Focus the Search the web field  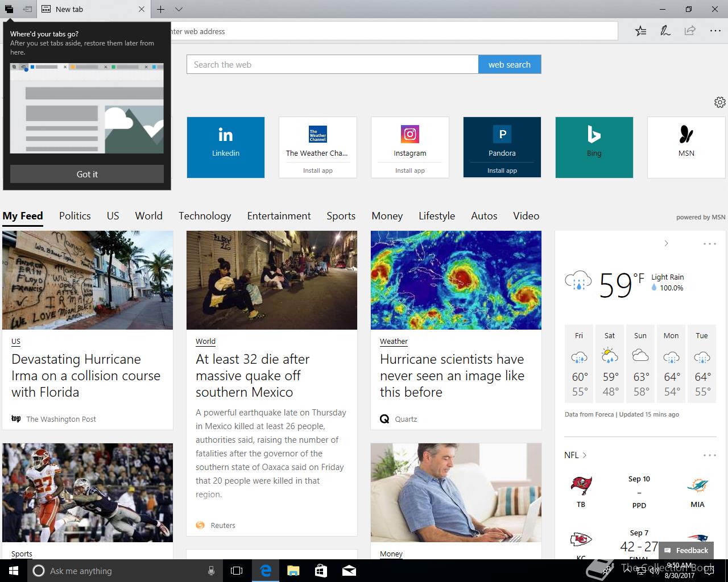[x=332, y=64]
